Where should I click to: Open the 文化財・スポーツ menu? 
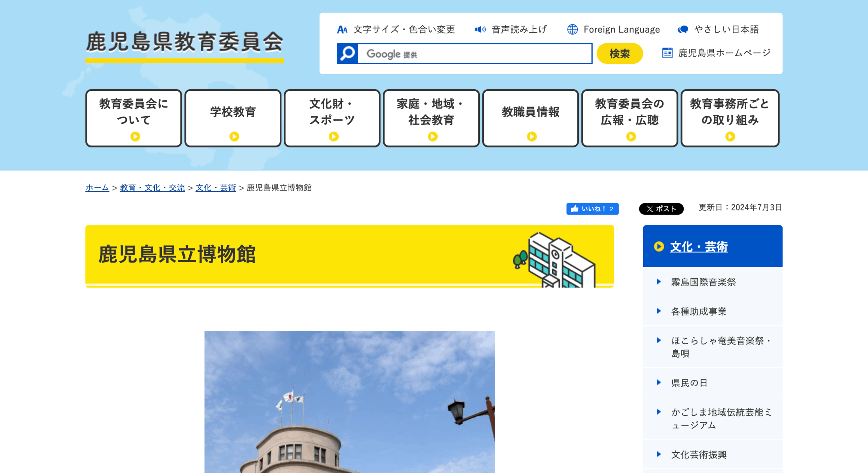tap(332, 118)
